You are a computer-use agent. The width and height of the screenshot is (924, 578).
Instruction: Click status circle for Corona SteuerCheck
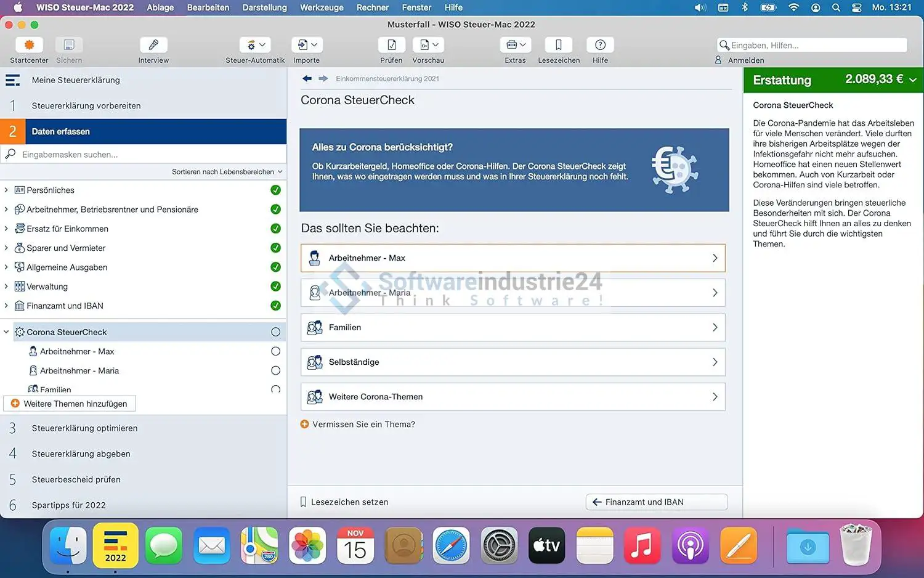click(x=275, y=332)
